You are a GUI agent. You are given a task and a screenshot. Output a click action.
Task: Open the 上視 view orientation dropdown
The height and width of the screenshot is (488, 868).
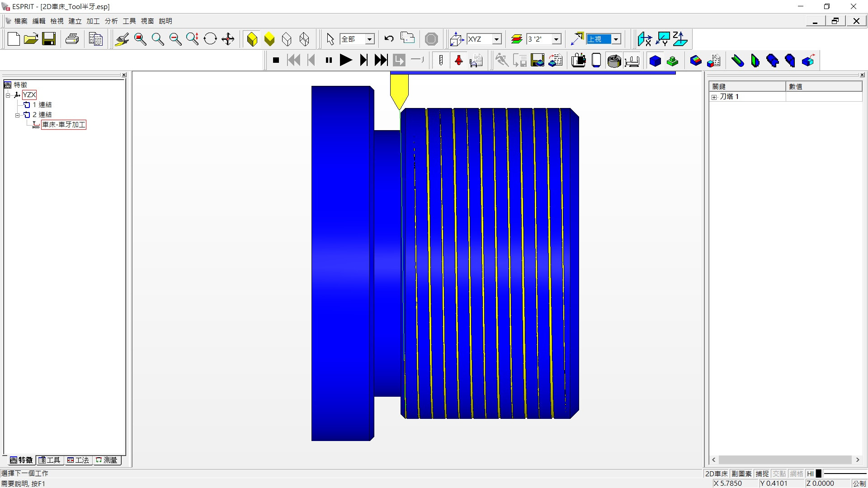(616, 39)
